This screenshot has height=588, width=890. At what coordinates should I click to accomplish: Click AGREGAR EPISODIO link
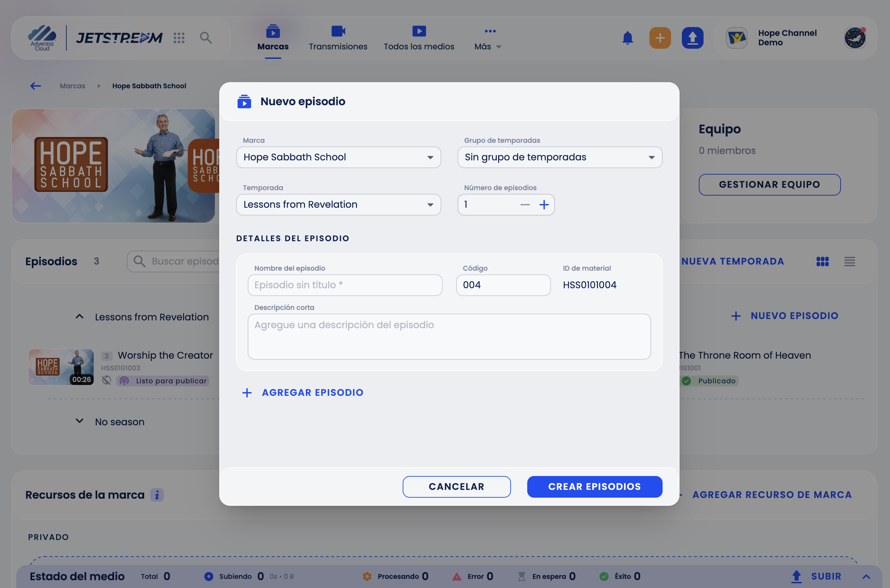pyautogui.click(x=303, y=393)
